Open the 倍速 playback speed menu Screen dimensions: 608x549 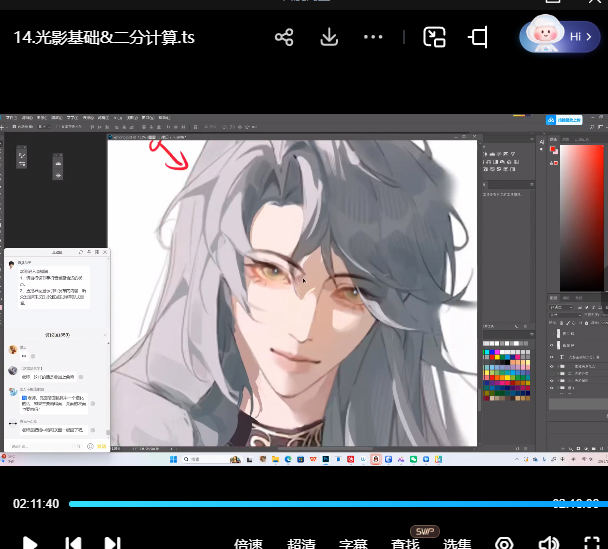(x=248, y=544)
